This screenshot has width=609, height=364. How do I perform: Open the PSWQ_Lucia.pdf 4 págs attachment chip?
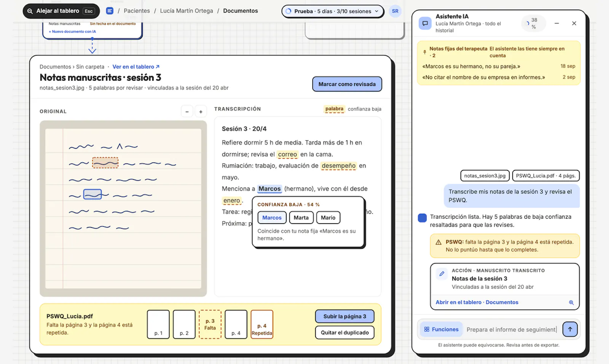coord(546,176)
